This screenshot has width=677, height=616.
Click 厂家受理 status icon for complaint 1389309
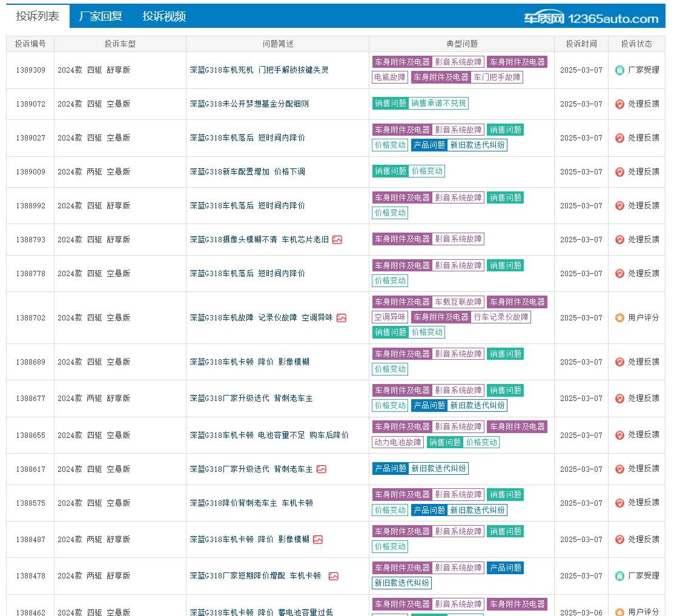619,70
